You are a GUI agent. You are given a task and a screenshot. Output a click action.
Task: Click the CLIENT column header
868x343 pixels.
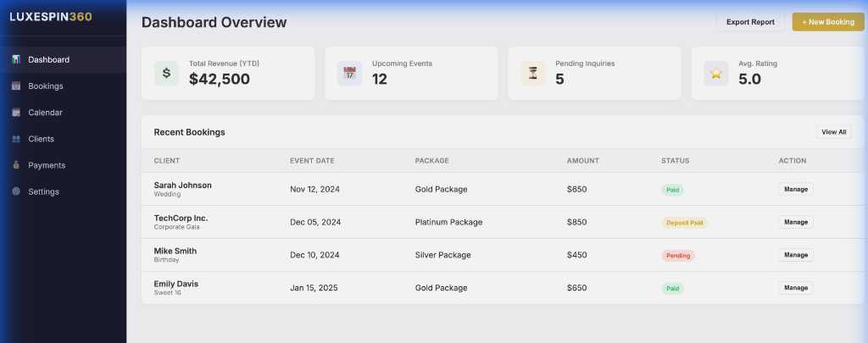pyautogui.click(x=167, y=161)
